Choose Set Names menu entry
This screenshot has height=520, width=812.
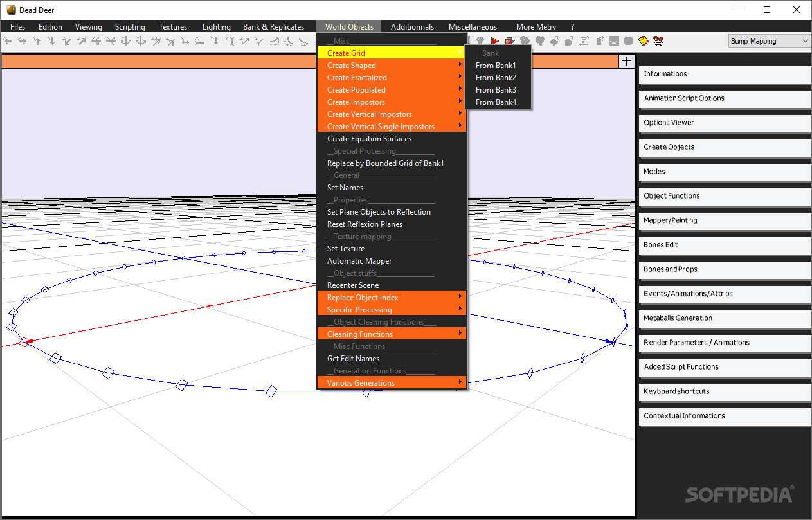click(x=392, y=188)
